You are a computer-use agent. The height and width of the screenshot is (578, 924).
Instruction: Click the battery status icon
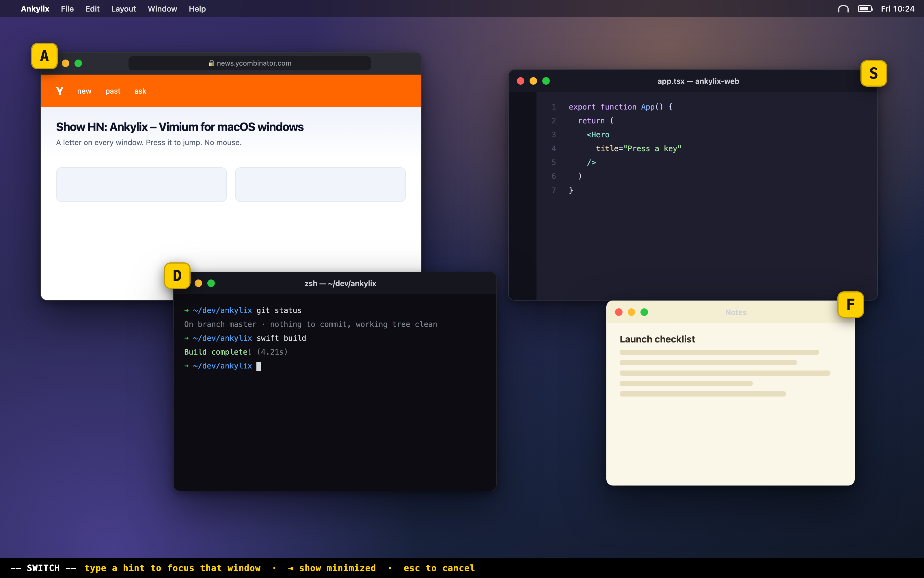pyautogui.click(x=865, y=9)
